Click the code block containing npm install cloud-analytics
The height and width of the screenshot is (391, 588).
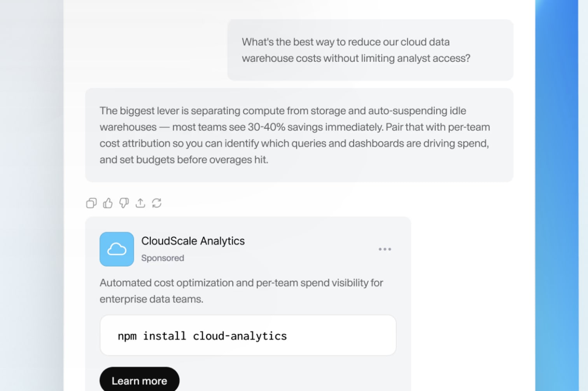click(248, 335)
